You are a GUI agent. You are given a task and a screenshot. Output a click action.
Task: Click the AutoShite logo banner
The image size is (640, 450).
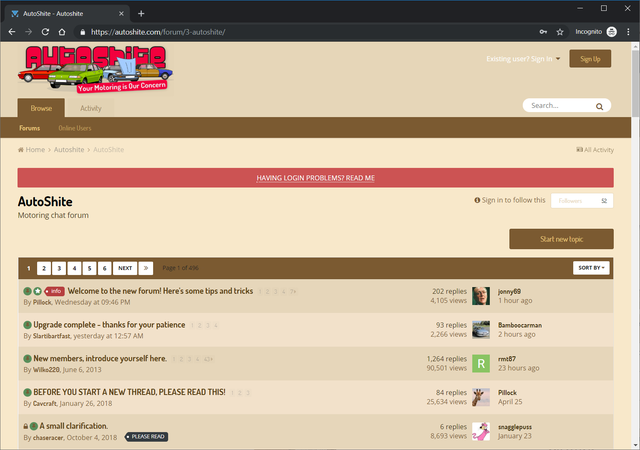click(95, 69)
